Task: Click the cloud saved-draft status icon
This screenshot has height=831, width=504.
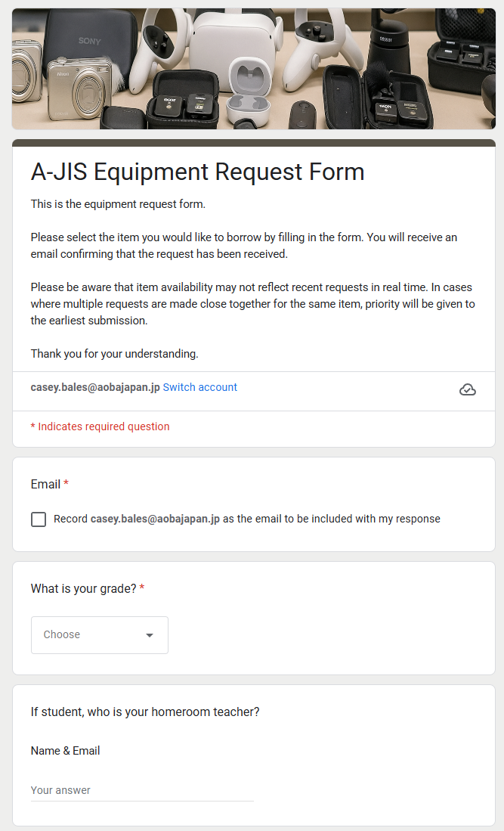Action: 468,389
